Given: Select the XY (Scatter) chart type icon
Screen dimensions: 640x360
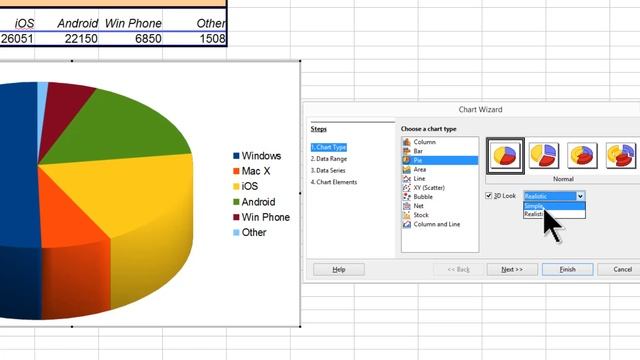Looking at the screenshot, I should 407,188.
